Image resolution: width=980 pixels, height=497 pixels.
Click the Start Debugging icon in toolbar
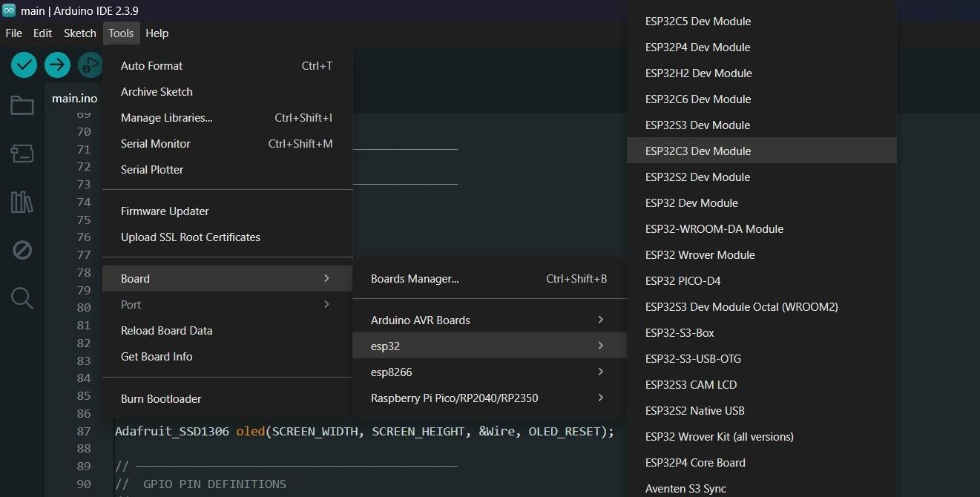(90, 65)
